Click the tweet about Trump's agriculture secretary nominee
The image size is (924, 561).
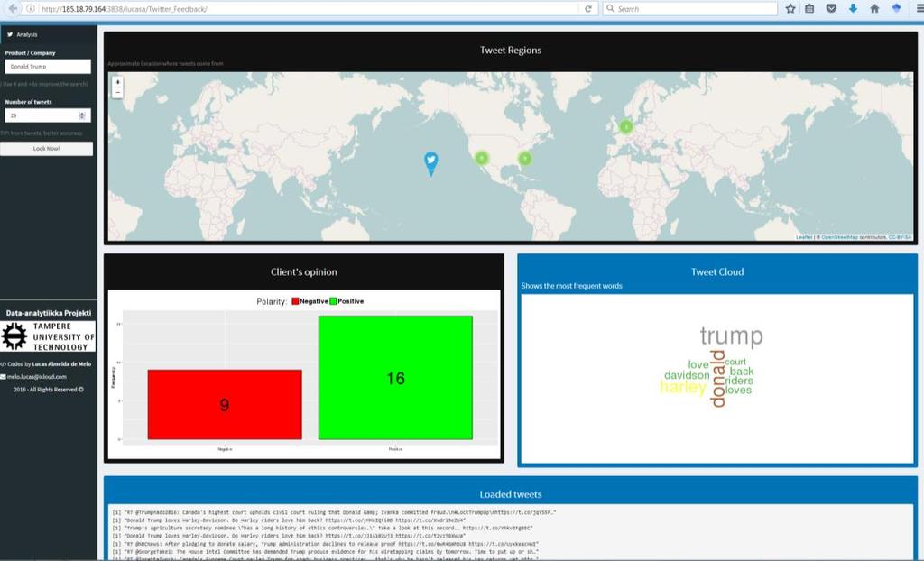tap(322, 529)
